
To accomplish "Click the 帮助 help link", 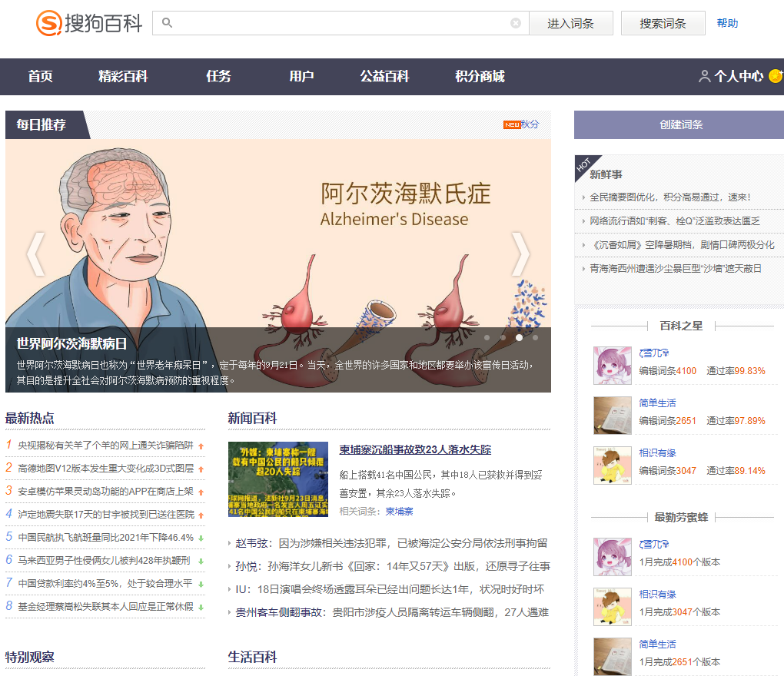I will pos(727,23).
